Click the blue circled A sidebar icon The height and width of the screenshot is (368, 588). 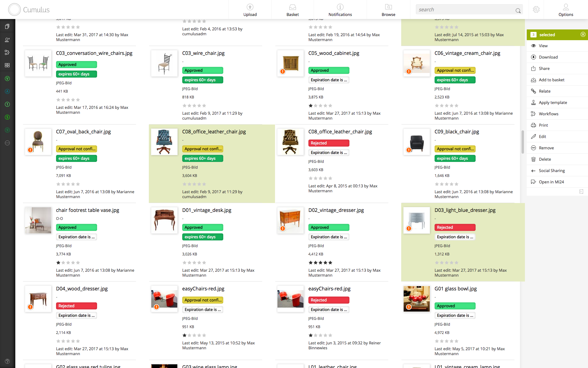coord(7,91)
